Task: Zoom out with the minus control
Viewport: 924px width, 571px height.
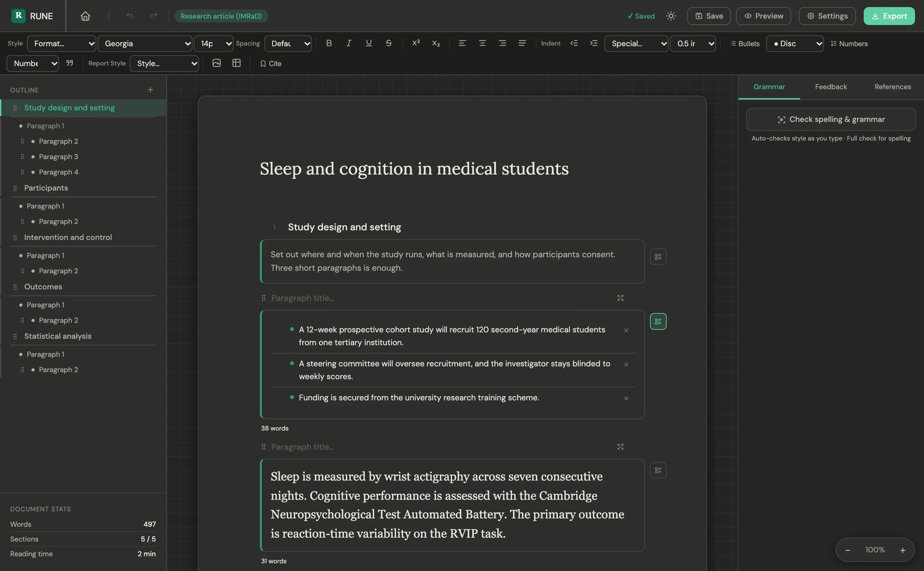Action: pos(847,550)
